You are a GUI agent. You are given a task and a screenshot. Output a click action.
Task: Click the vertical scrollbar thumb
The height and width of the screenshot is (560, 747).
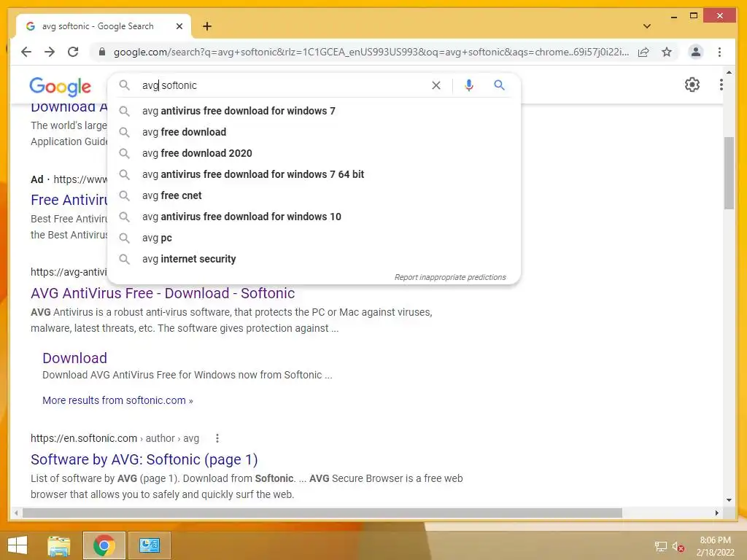pyautogui.click(x=729, y=173)
